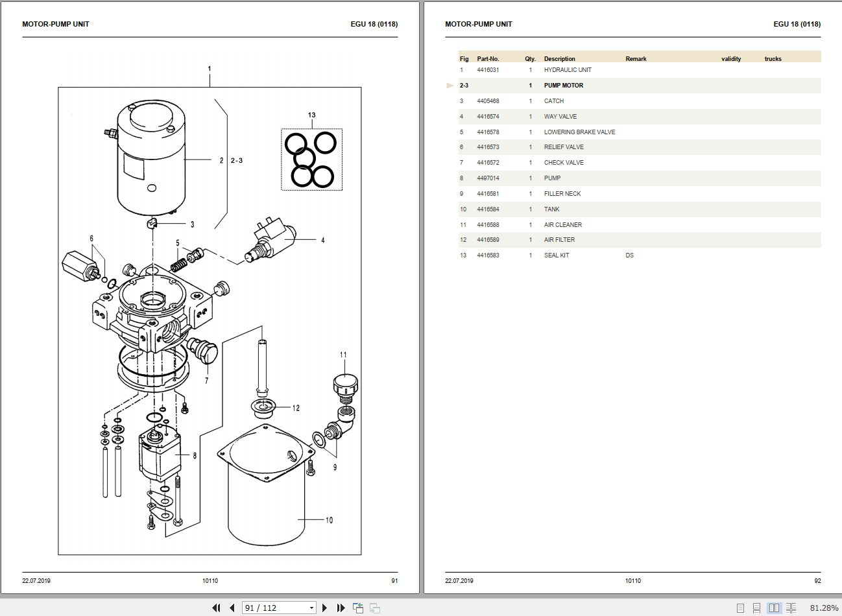This screenshot has width=842, height=616.
Task: Click the FILLER NECK description
Action: tap(562, 194)
